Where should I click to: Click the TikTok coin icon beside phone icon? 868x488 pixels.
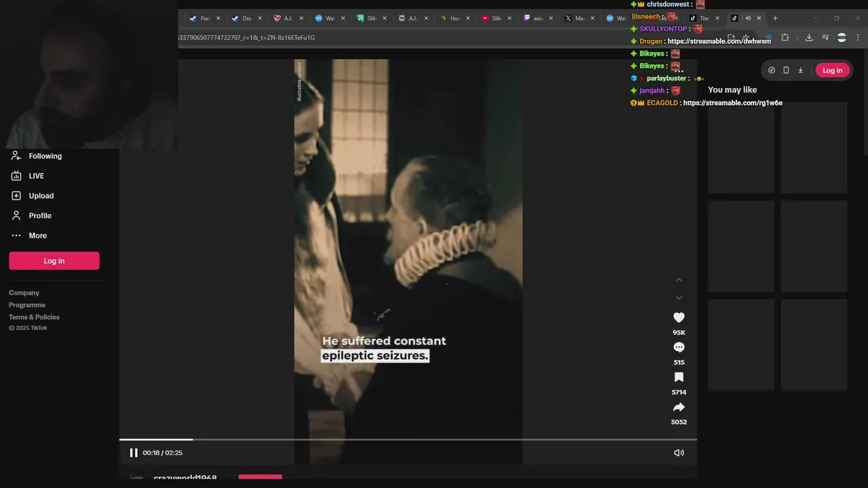pyautogui.click(x=771, y=70)
